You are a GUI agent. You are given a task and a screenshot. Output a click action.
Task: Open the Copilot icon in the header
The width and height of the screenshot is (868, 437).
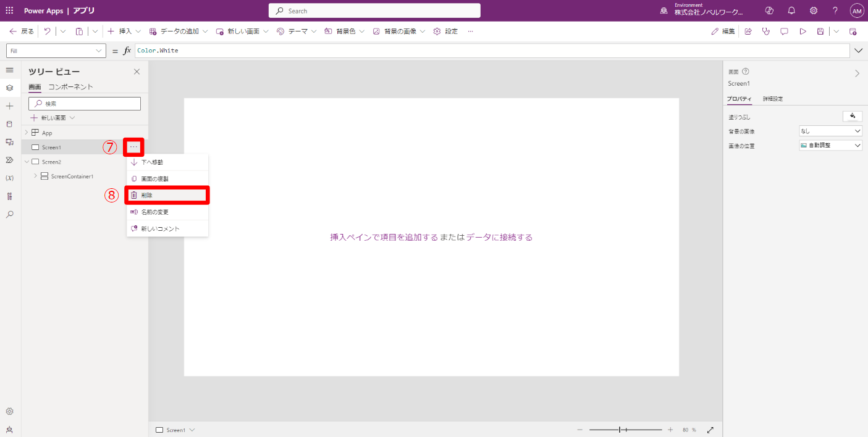click(769, 10)
